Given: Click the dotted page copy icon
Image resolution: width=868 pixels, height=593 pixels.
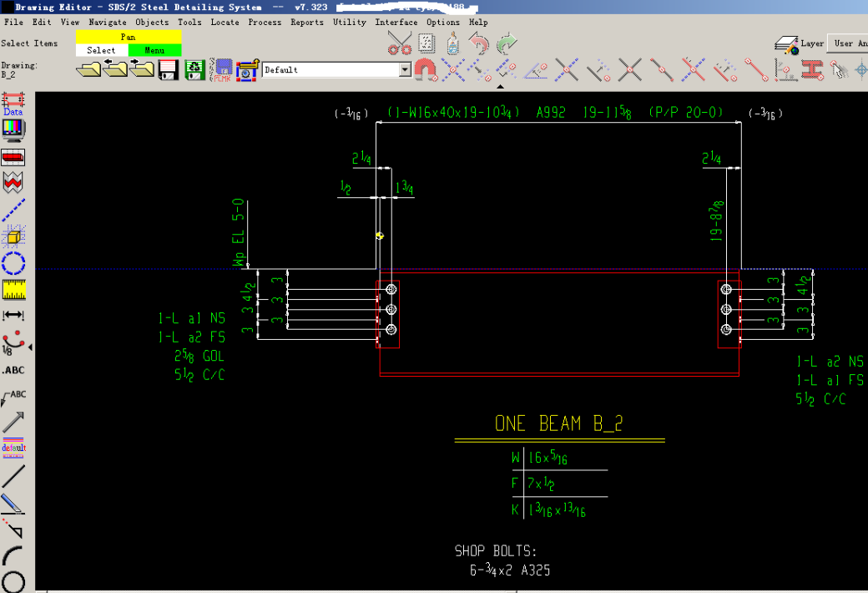Looking at the screenshot, I should coord(426,43).
